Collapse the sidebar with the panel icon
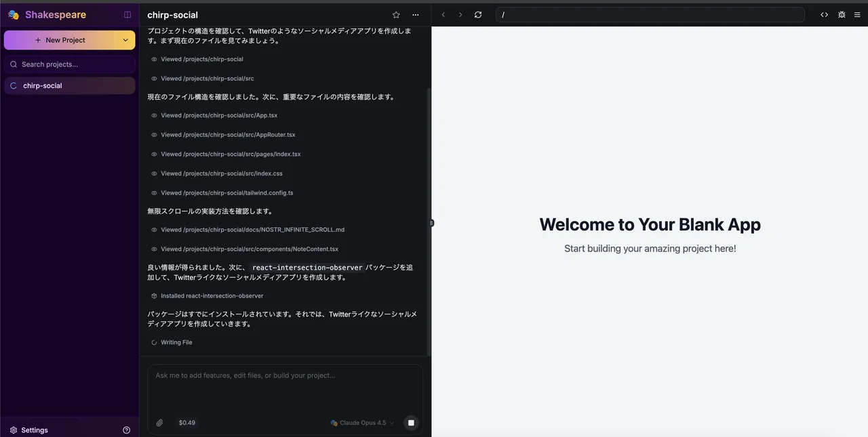Viewport: 868px width, 437px height. (x=127, y=15)
